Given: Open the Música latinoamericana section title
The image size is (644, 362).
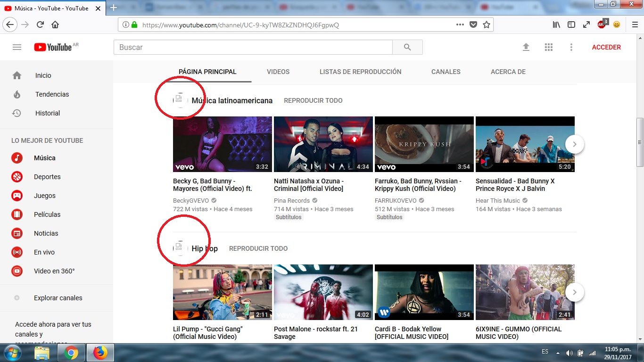Looking at the screenshot, I should click(x=232, y=100).
